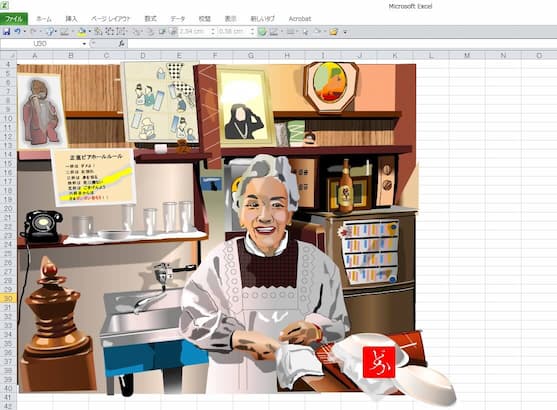Image resolution: width=557 pixels, height=410 pixels.
Task: Select the beer bottle shape on shelf
Action: pyautogui.click(x=345, y=186)
